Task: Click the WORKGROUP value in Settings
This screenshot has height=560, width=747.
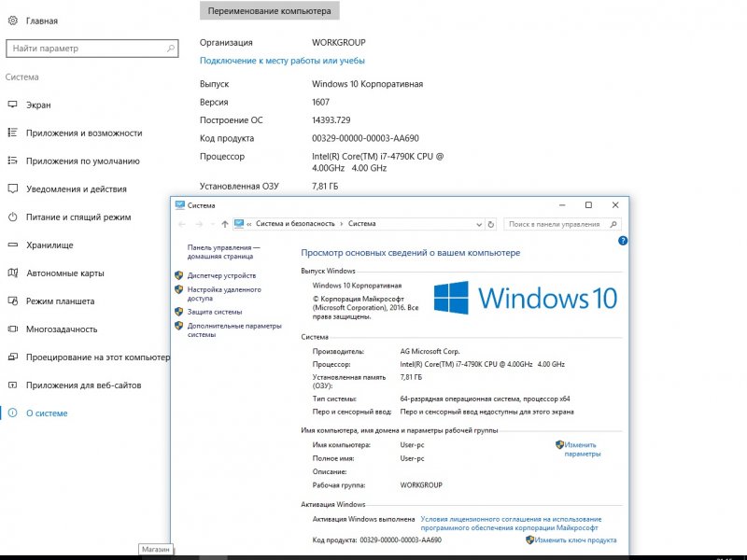Action: (x=339, y=42)
